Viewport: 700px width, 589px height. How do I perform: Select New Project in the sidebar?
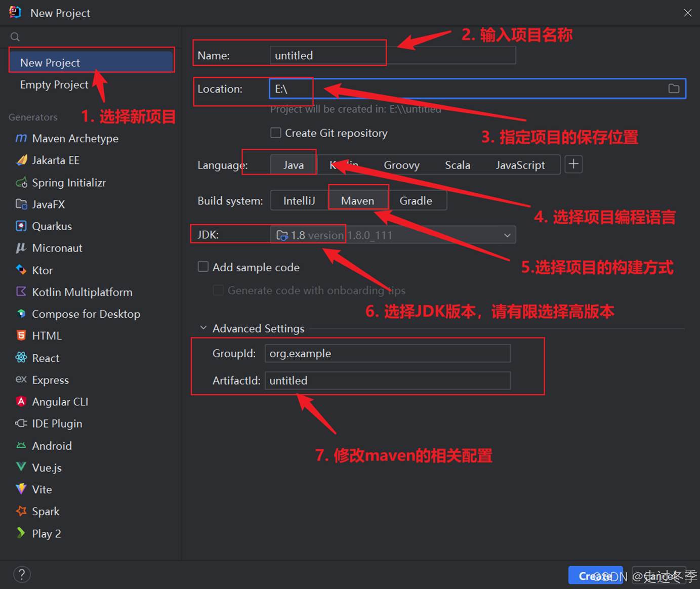click(x=92, y=62)
